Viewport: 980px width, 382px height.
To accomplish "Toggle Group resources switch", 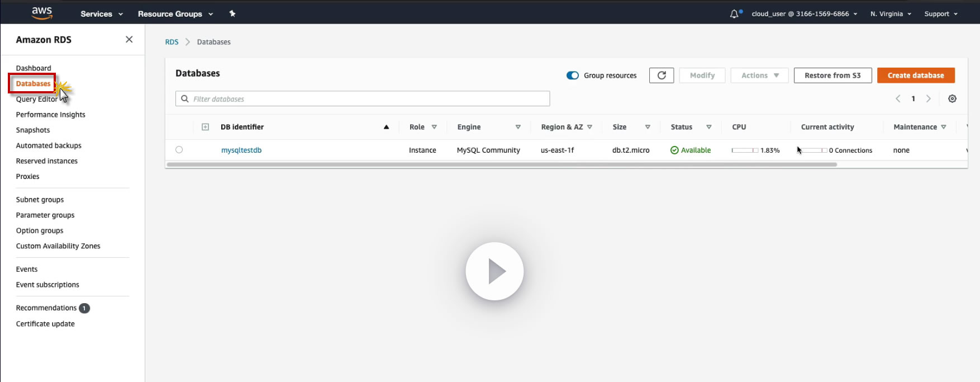I will pyautogui.click(x=573, y=76).
